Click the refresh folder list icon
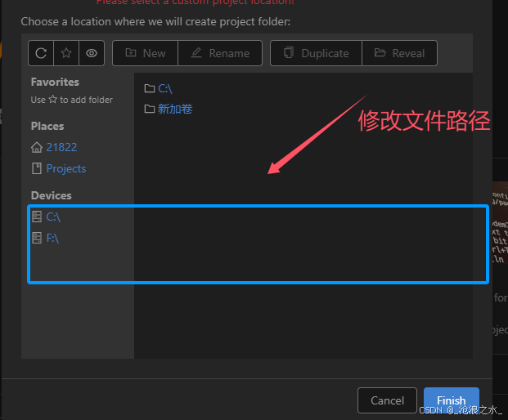Screen dimensions: 508x420 tap(41, 53)
